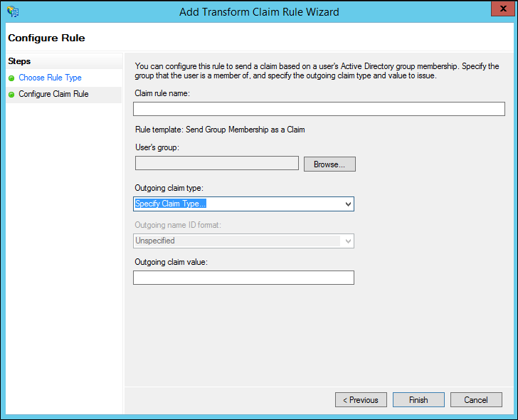
Task: Click green bullet beside Configure Claim Rule
Action: click(x=11, y=94)
